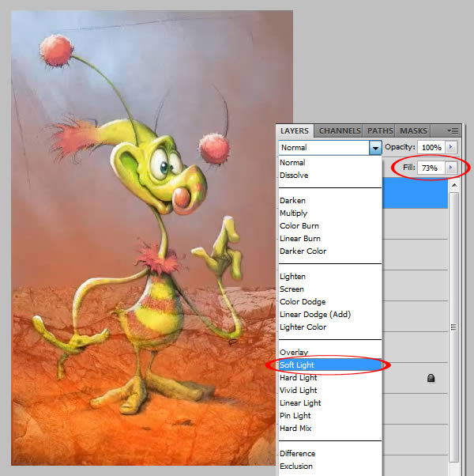Choose the Soft Light blend mode

click(330, 365)
